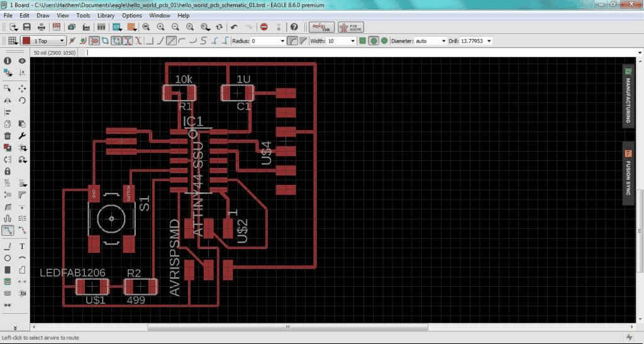Image resolution: width=644 pixels, height=344 pixels.
Task: Open the Manufacturing side panel tab
Action: click(x=628, y=96)
